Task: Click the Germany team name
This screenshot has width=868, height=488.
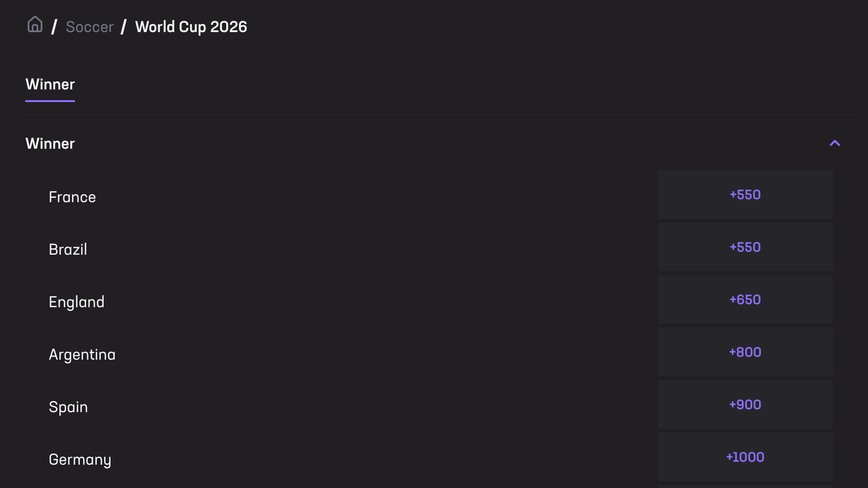Action: coord(80,460)
